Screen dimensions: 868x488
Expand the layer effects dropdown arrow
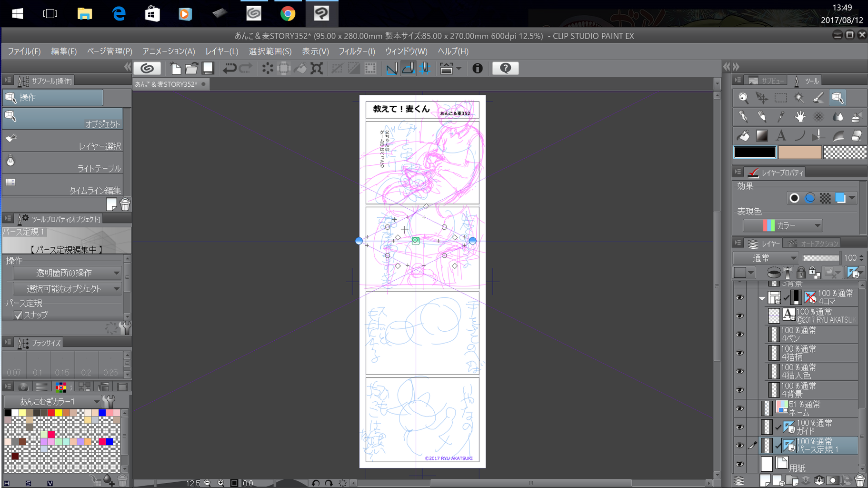pos(852,198)
